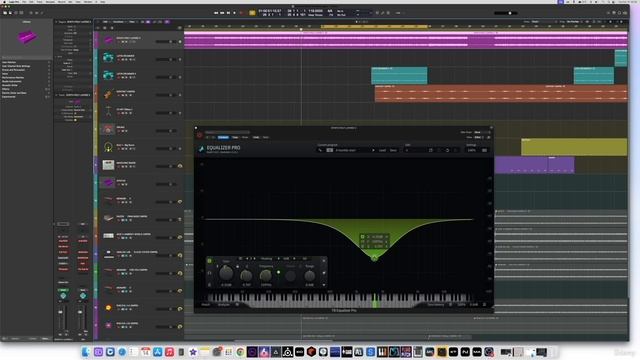Open Google Chrome from the Dock
The image size is (640, 360).
point(240,352)
